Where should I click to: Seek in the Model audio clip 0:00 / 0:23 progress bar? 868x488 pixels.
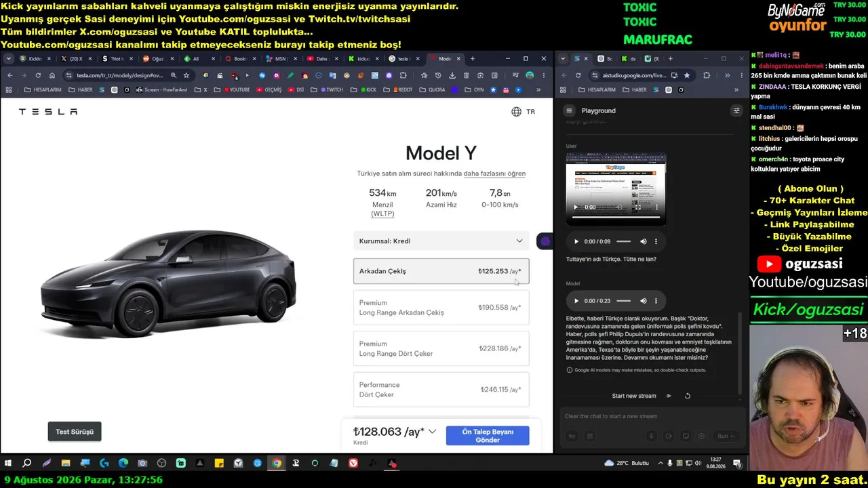(623, 301)
